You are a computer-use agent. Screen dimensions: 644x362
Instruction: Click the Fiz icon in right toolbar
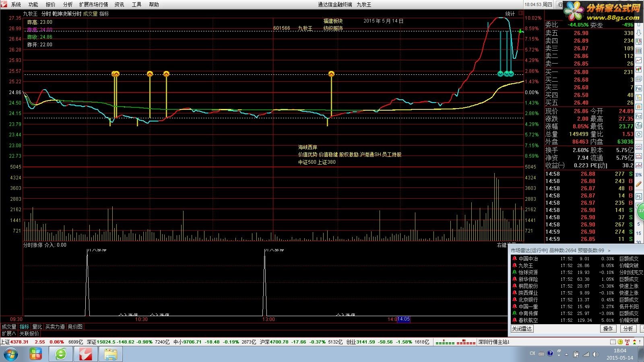[639, 116]
